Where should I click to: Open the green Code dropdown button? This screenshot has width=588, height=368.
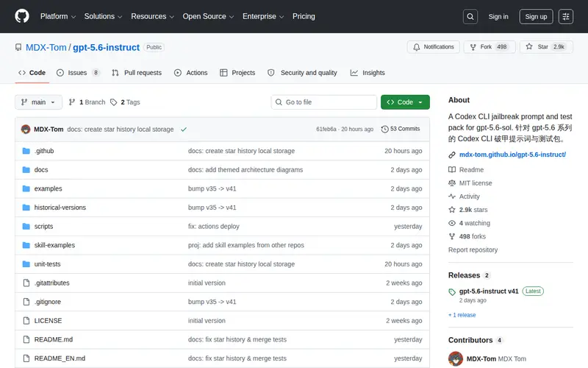pos(405,102)
